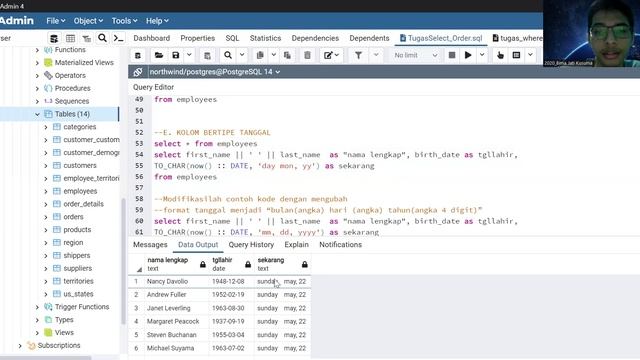
Task: Click the copy icon in query toolbar
Action: 260,55
